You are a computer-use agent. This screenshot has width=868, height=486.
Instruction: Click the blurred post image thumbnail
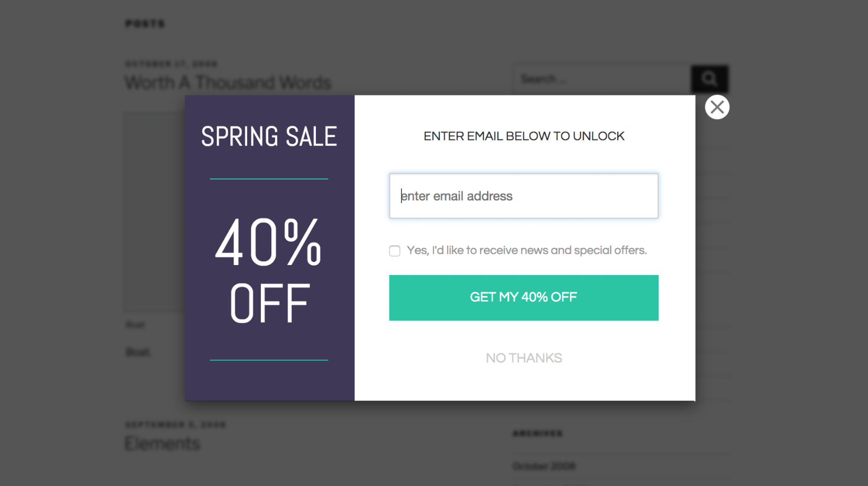pos(154,210)
